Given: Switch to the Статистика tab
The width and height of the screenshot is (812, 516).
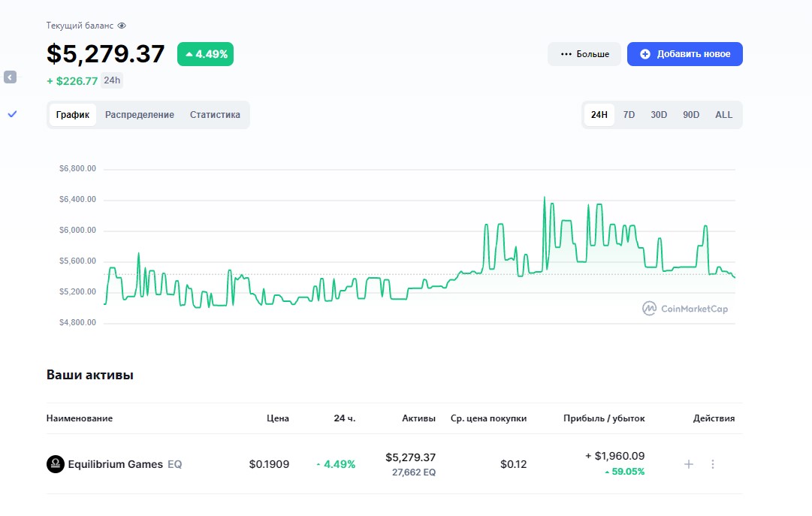Looking at the screenshot, I should point(215,114).
